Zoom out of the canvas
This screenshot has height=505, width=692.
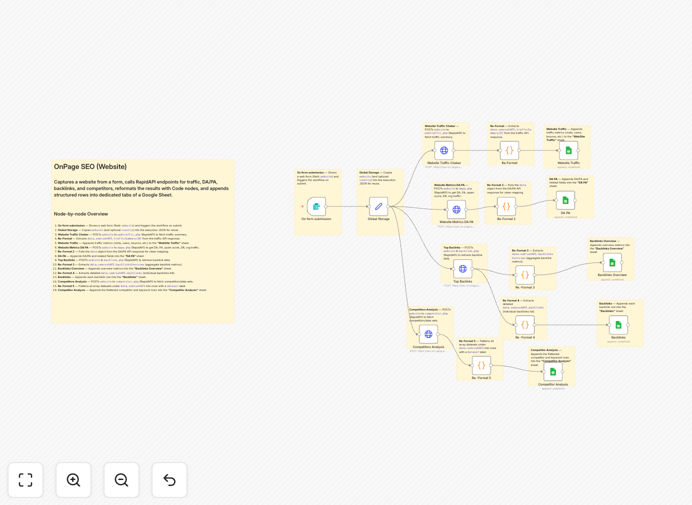pyautogui.click(x=121, y=480)
